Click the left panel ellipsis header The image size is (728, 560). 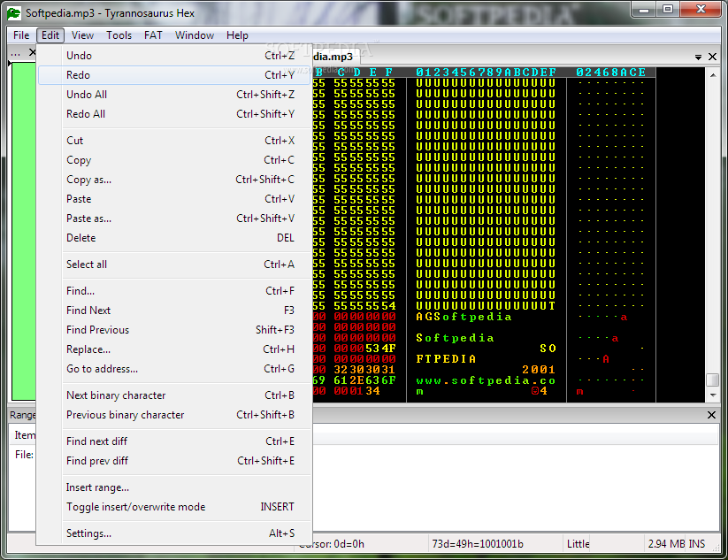click(15, 53)
